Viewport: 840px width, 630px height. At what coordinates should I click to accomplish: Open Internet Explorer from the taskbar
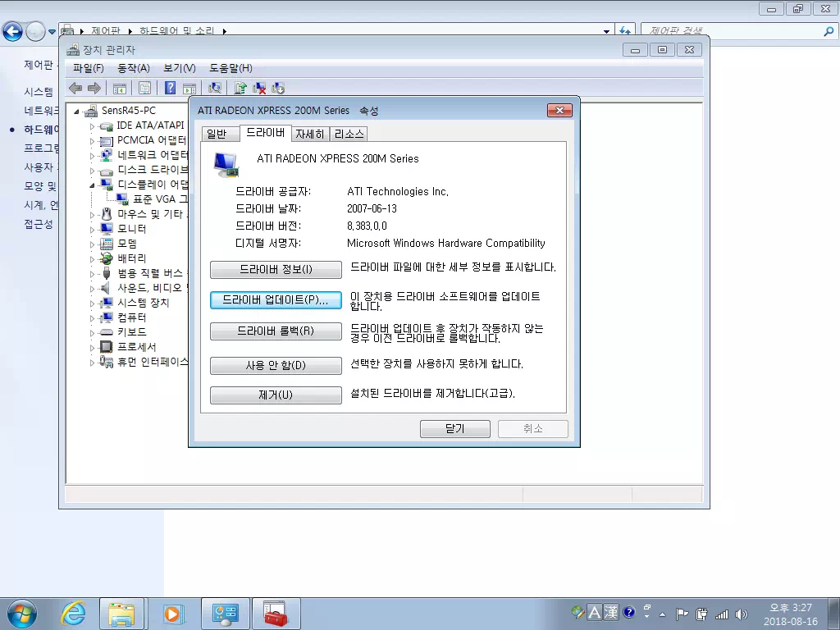(x=73, y=614)
